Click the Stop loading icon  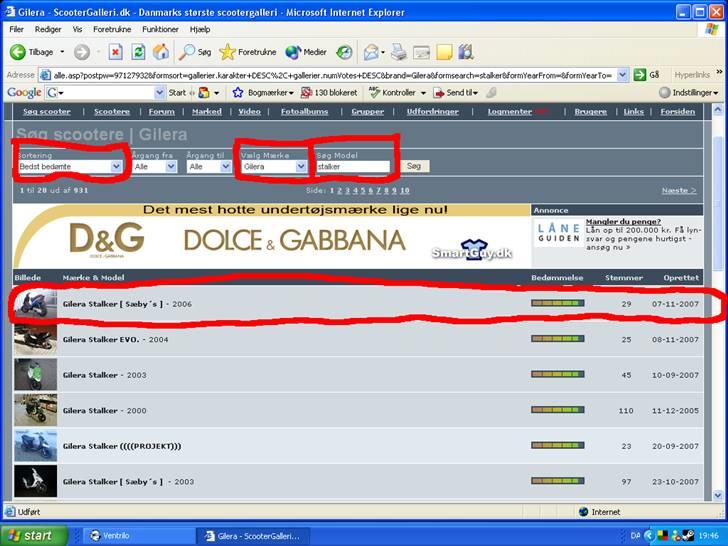115,52
